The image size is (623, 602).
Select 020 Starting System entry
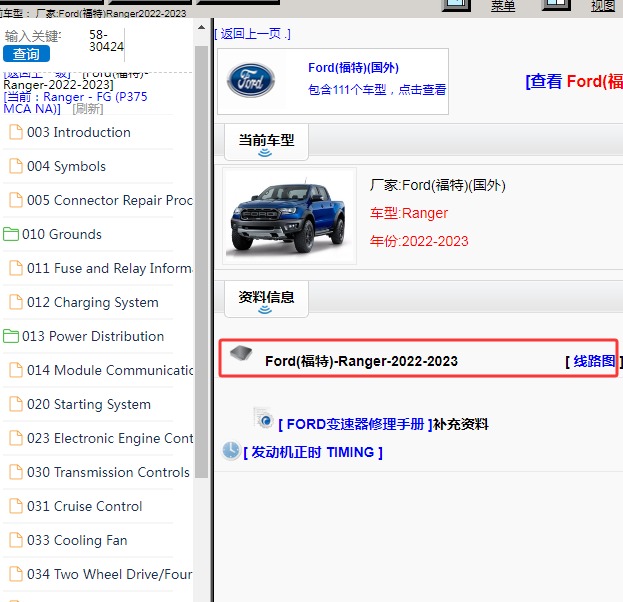89,405
